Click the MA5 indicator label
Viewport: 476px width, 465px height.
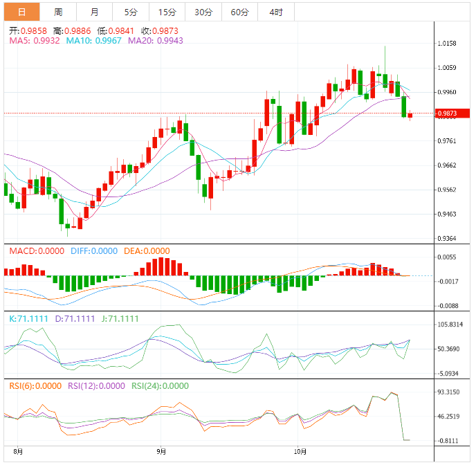35,42
